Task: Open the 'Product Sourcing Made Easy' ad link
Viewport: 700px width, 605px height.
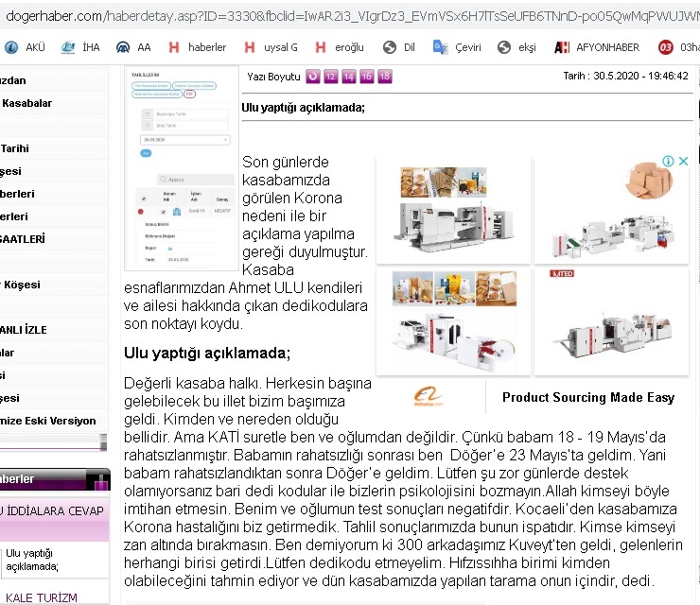Action: (x=587, y=398)
